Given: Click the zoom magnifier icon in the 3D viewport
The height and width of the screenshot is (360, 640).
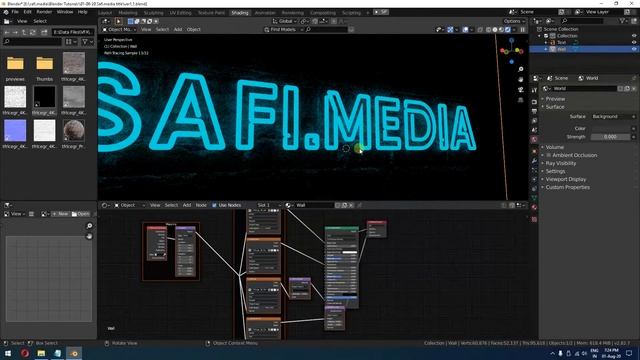Looking at the screenshot, I should pyautogui.click(x=520, y=69).
